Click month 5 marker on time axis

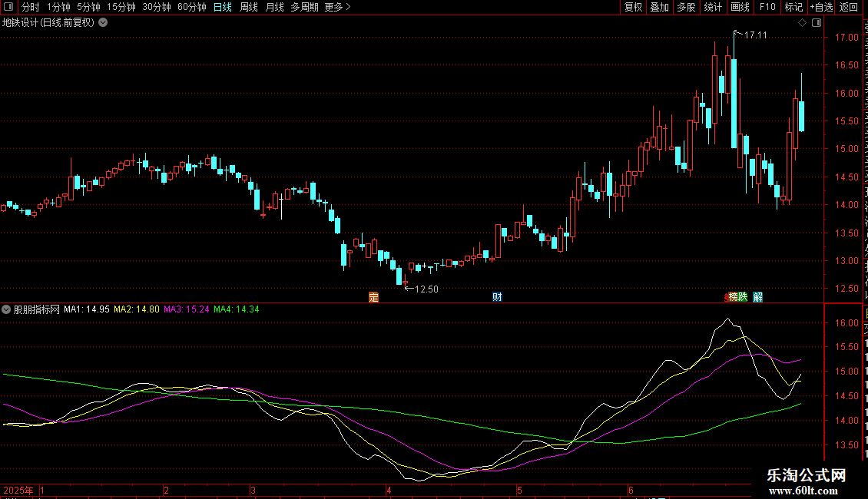click(x=519, y=490)
